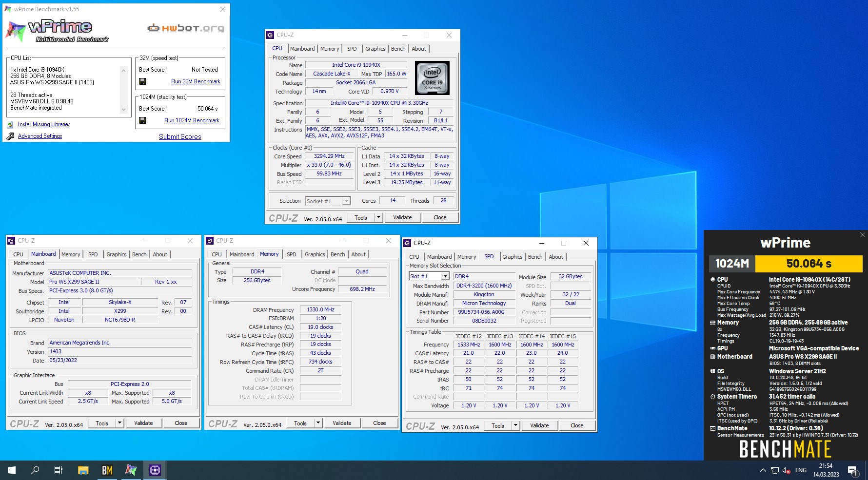The image size is (868, 480).
Task: Click the HWBOT.org logo in wPrime
Action: pos(186,28)
